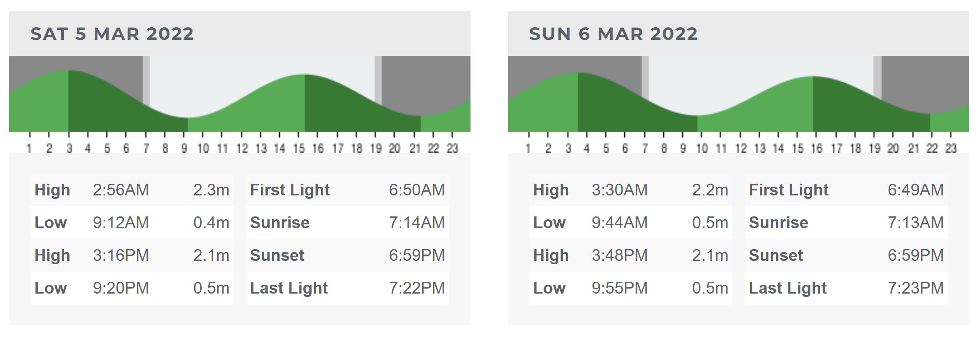Select the 9:12AM low tide row

pos(132,223)
